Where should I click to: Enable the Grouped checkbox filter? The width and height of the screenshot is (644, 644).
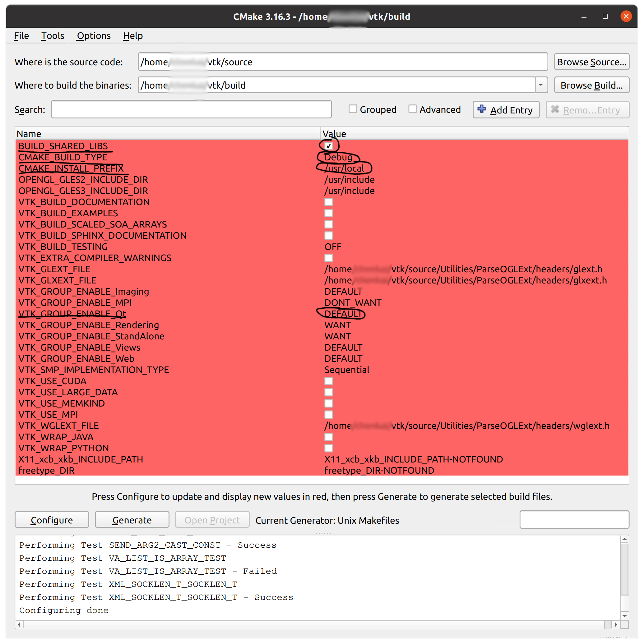pyautogui.click(x=353, y=110)
